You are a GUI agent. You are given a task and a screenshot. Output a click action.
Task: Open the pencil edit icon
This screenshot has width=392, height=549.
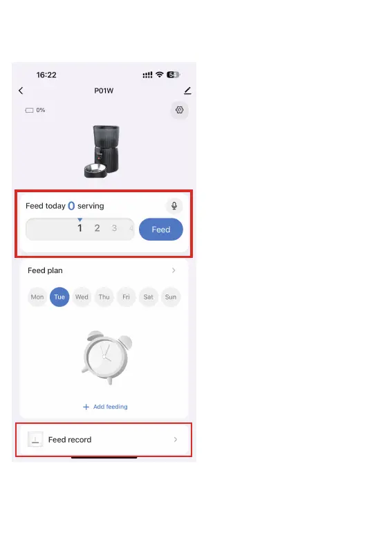(x=187, y=91)
